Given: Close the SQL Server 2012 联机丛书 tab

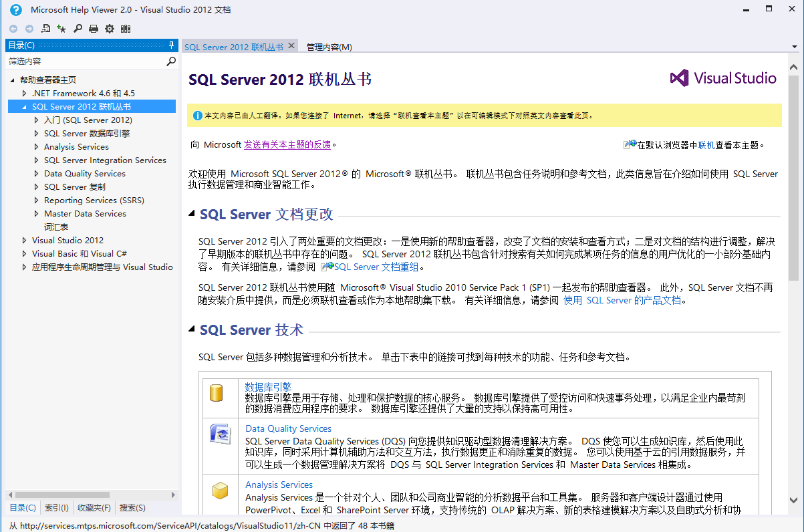Looking at the screenshot, I should pyautogui.click(x=291, y=46).
